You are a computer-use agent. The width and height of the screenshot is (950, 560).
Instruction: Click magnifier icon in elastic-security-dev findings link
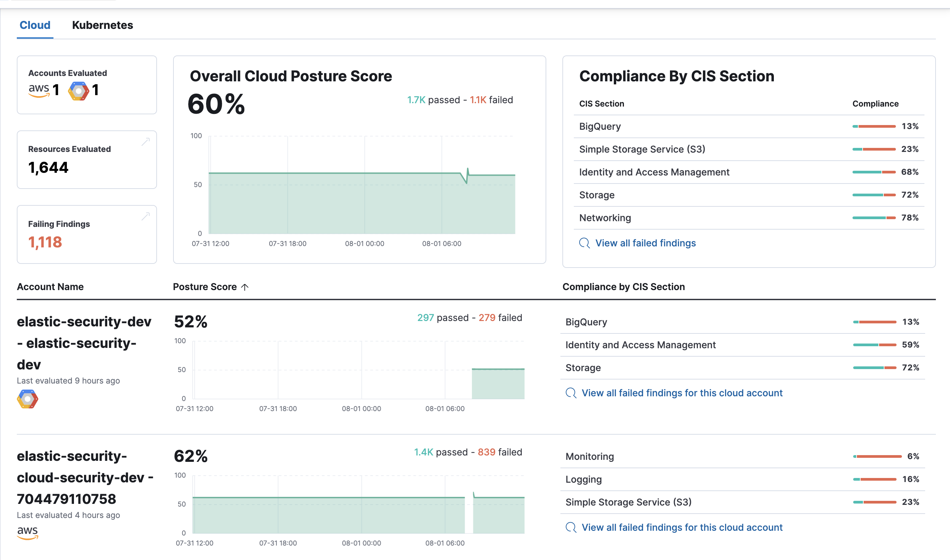click(571, 393)
